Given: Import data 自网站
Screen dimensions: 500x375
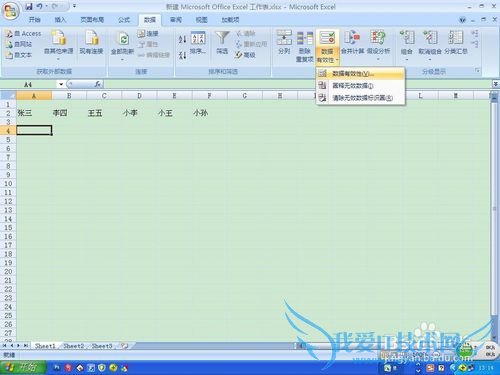Looking at the screenshot, I should 19,44.
